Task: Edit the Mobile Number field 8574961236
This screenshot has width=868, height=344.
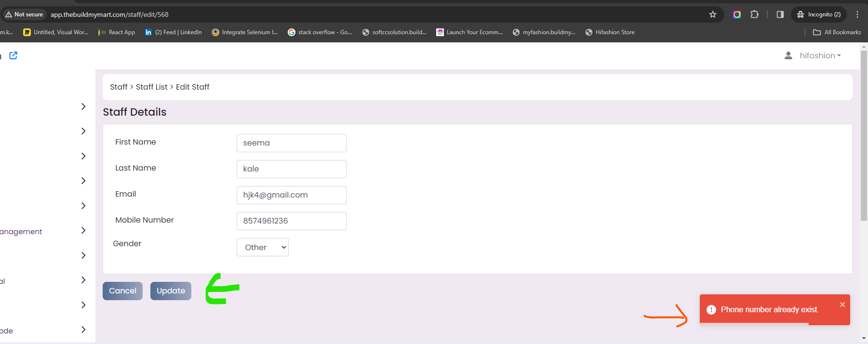Action: coord(292,221)
